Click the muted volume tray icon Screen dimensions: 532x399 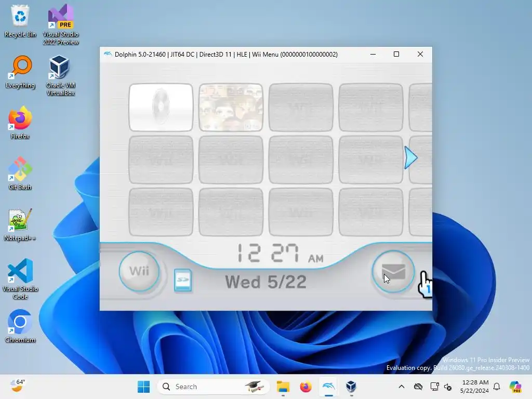click(x=448, y=387)
